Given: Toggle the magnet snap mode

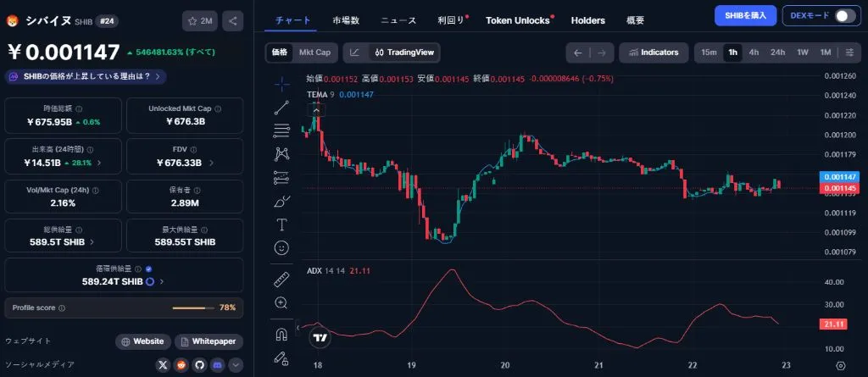Looking at the screenshot, I should 281,335.
